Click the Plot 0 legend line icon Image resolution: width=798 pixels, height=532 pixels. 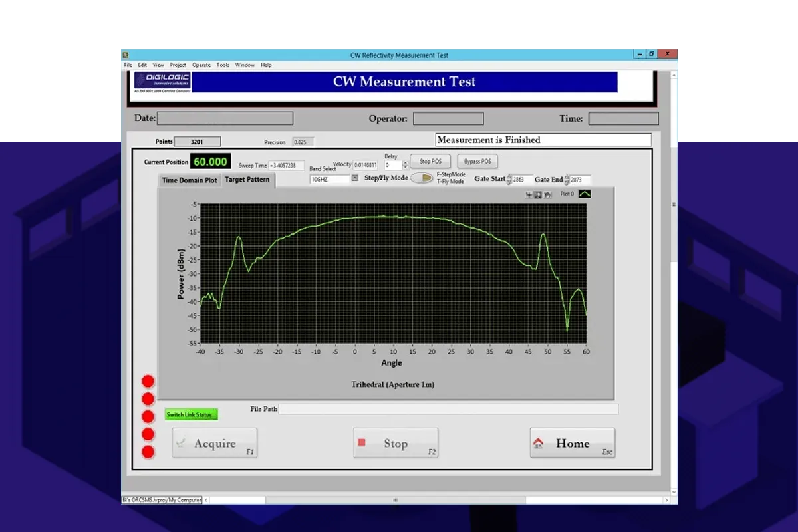(x=584, y=194)
